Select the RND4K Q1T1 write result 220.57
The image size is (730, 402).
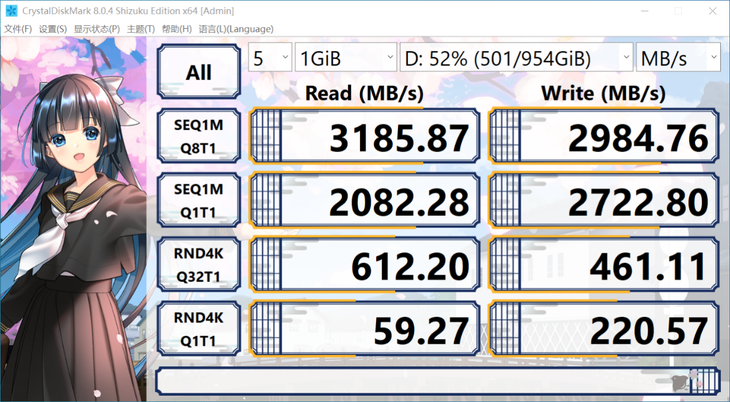[603, 329]
